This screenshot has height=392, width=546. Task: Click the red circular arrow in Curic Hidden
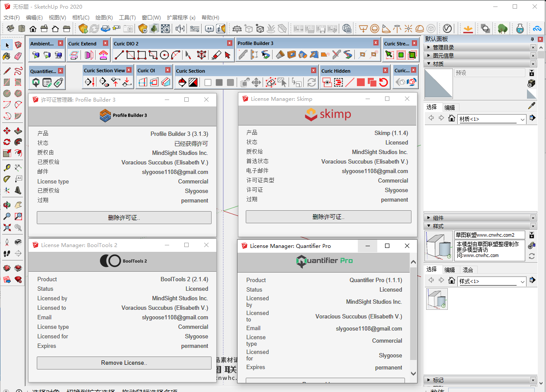coord(383,82)
